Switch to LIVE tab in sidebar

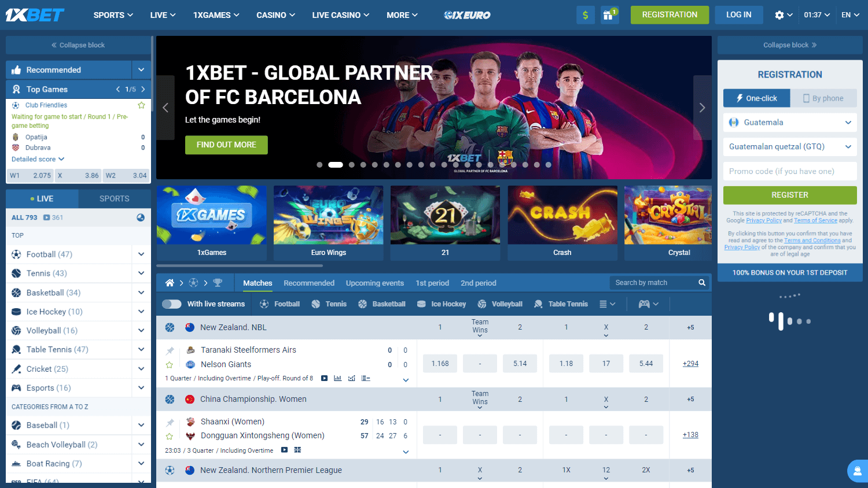(x=42, y=198)
